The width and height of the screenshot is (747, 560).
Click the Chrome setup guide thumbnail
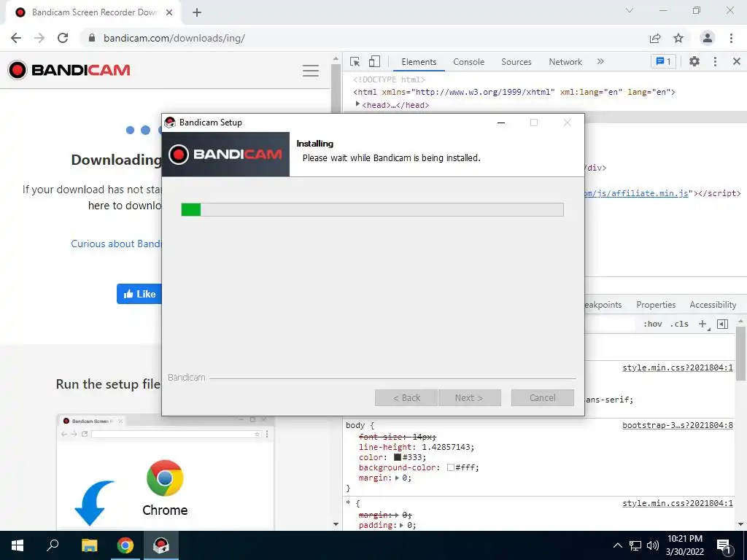click(166, 472)
